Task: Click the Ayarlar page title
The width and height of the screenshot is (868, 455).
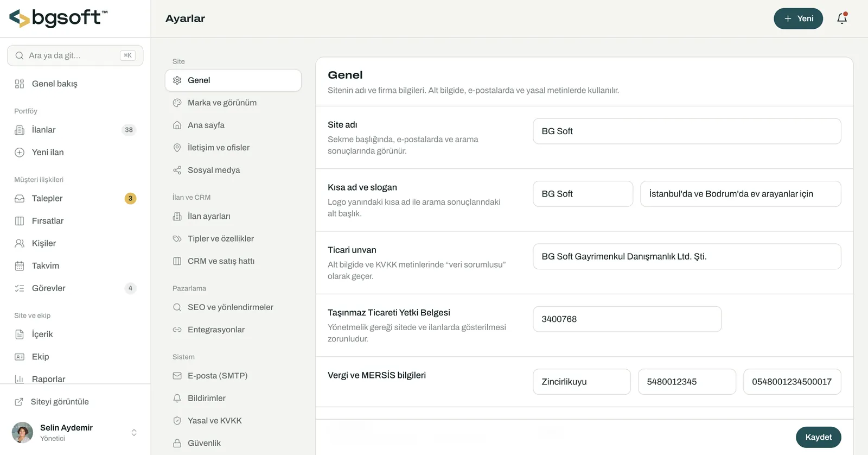Action: (185, 18)
